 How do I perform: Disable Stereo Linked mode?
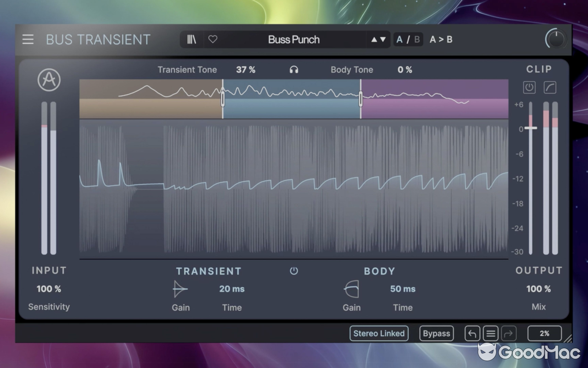(x=379, y=333)
